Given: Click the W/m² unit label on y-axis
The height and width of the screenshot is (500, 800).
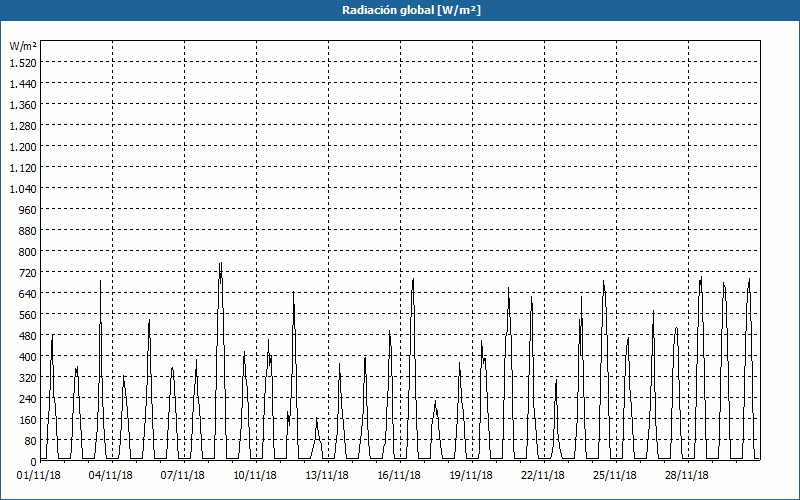Looking at the screenshot, I should click(x=23, y=46).
